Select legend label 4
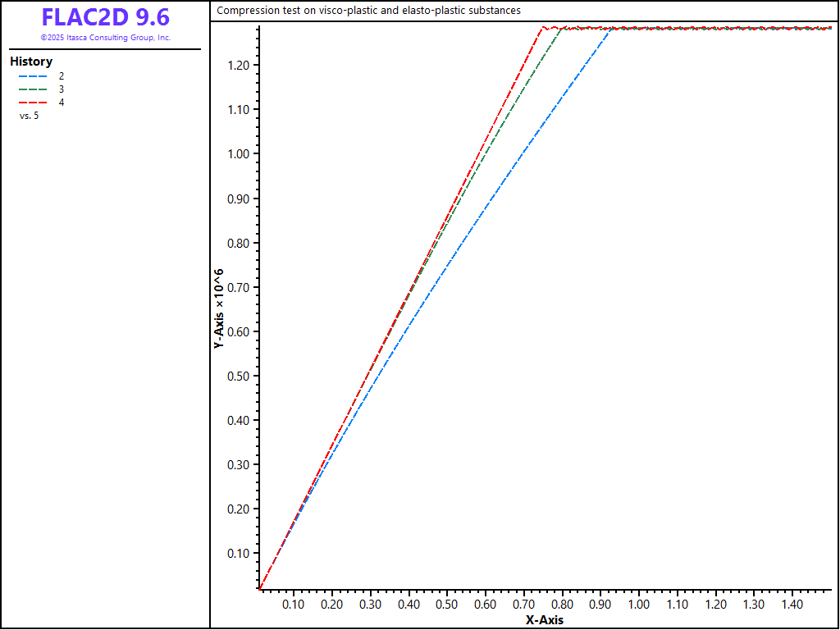840x630 pixels. click(x=62, y=102)
